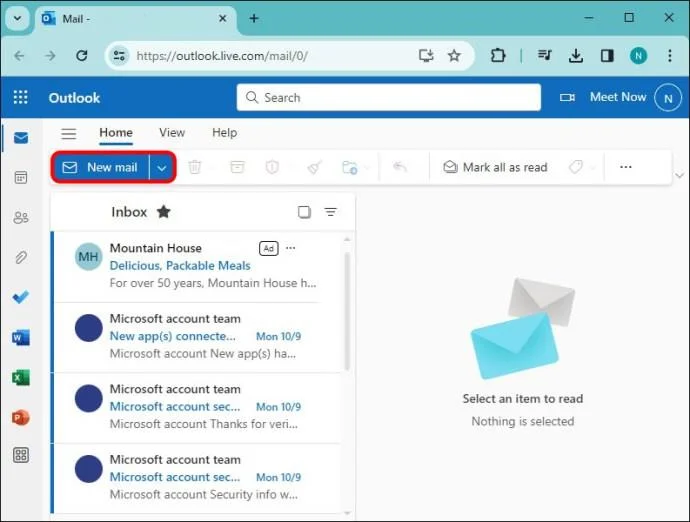Viewport: 690px width, 522px height.
Task: Click the Categorize tag icon
Action: pyautogui.click(x=576, y=167)
